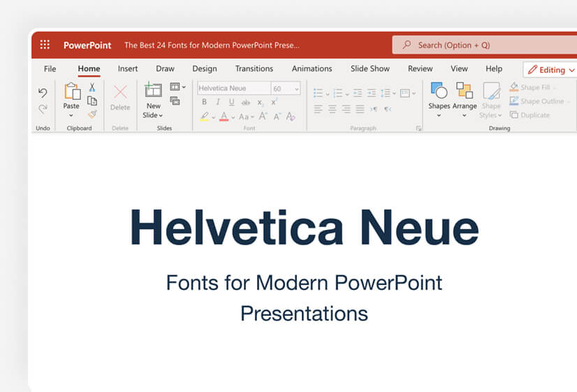The image size is (577, 392).
Task: Open the Change Case Aa dropdown
Action: [246, 117]
